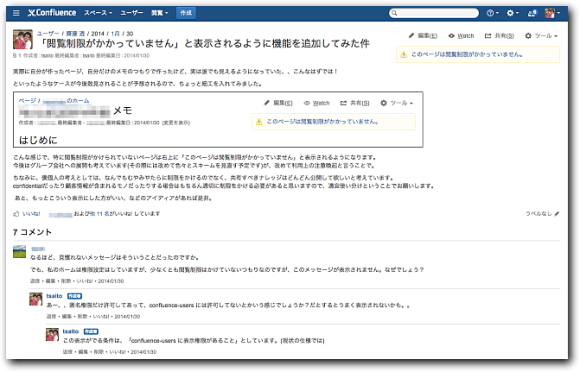This screenshot has height=372, width=580.
Task: Click the 作成 create button
Action: [x=186, y=13]
